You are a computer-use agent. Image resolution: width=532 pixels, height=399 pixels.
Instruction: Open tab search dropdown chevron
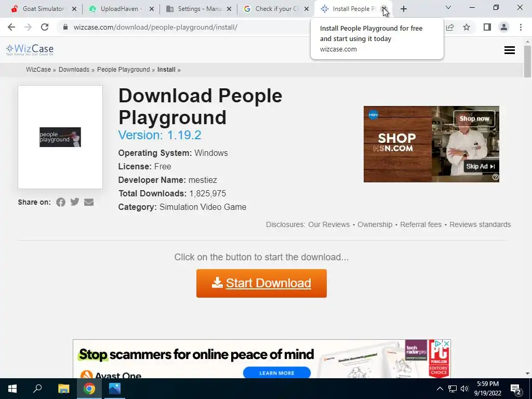pos(448,7)
